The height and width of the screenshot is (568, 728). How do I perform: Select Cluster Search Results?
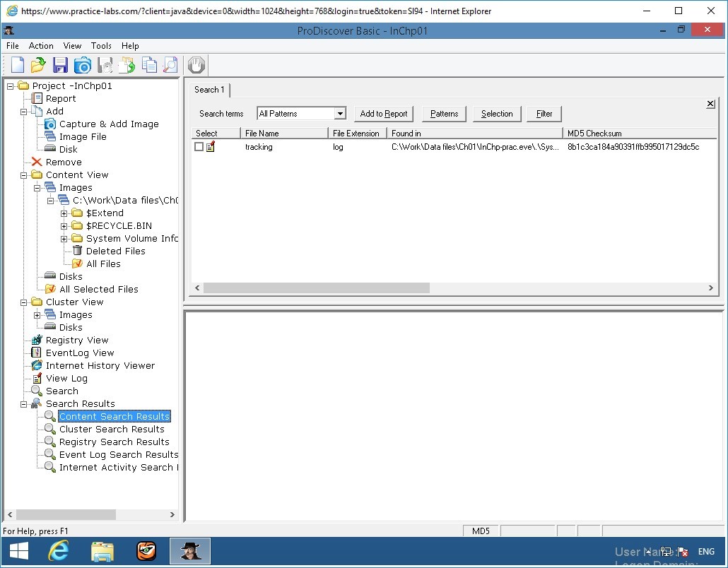click(112, 430)
